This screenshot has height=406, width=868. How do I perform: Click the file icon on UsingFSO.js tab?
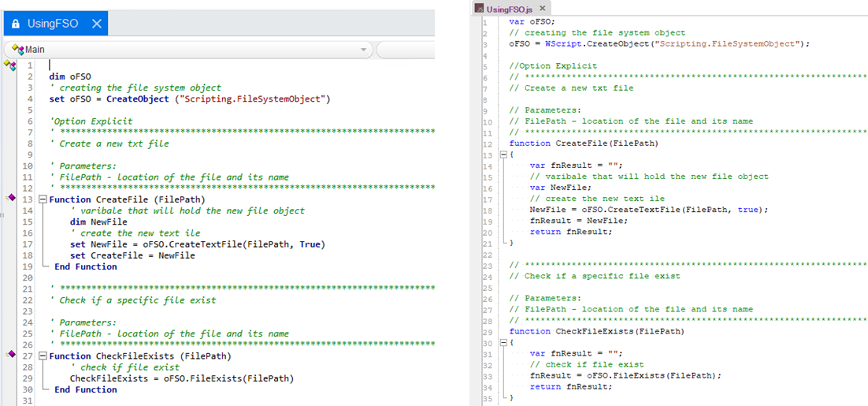(478, 9)
